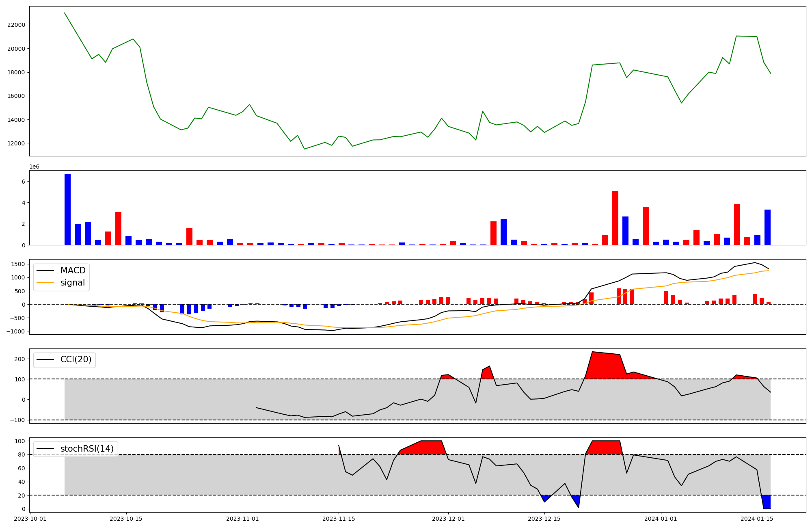Click the black MACD line sample in legend

(x=45, y=270)
